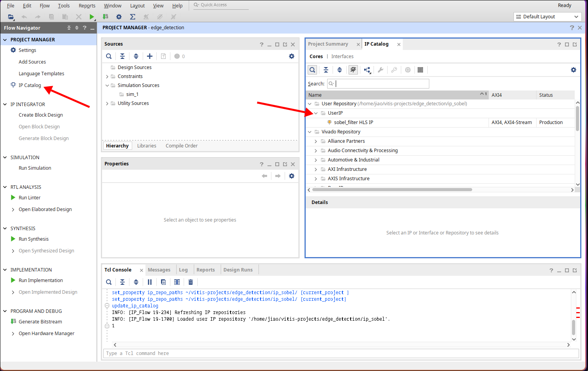Collapse the Simulation Sources folder
This screenshot has height=371, width=588.
107,85
